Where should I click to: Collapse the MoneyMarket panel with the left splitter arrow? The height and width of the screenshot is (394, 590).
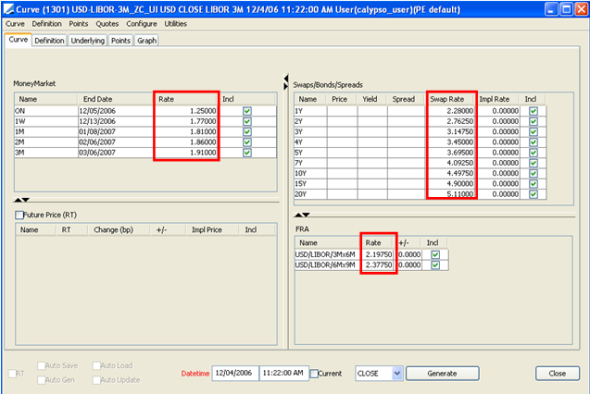coord(286,78)
